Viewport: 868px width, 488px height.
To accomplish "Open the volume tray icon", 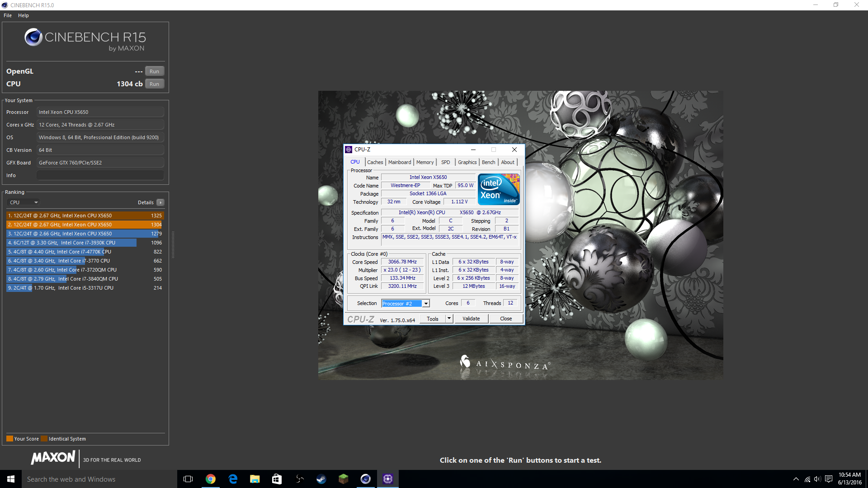I will (x=817, y=479).
